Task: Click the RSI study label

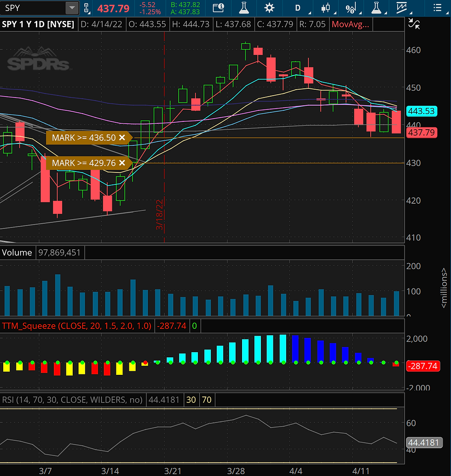Action: click(72, 400)
